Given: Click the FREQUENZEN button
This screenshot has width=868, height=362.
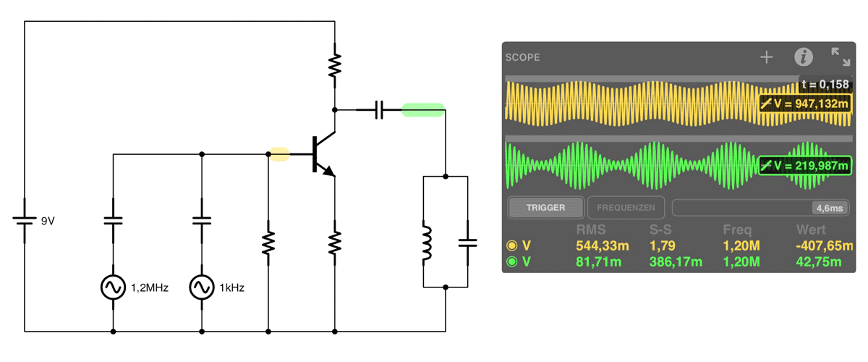Looking at the screenshot, I should (x=626, y=208).
